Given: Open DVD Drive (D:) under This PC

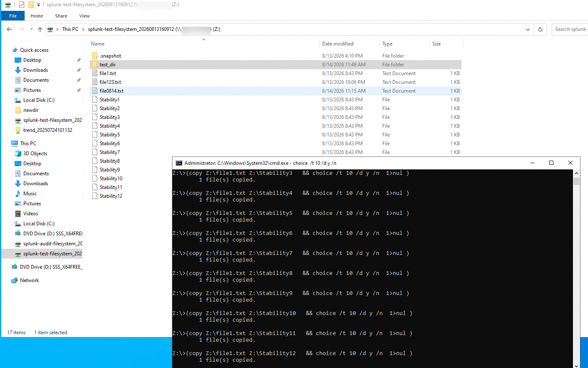Looking at the screenshot, I should click(53, 234).
